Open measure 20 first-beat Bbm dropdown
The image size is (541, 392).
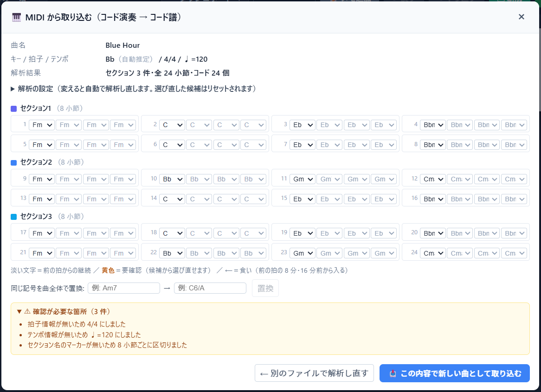pyautogui.click(x=433, y=233)
